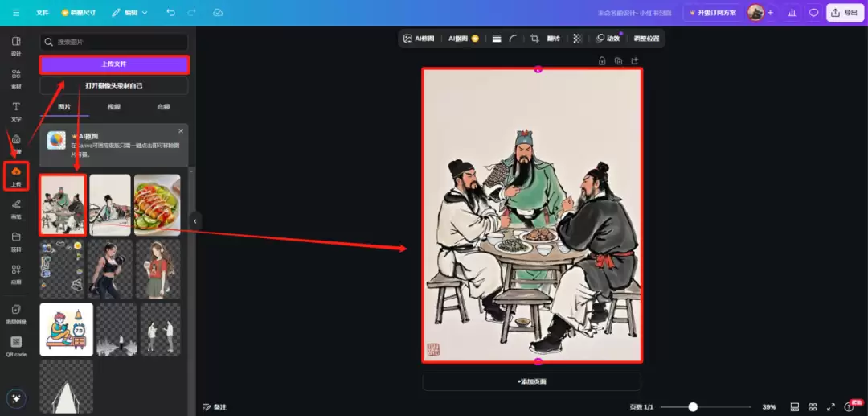Click the 导出 (Export) button
The height and width of the screenshot is (416, 868).
point(845,13)
